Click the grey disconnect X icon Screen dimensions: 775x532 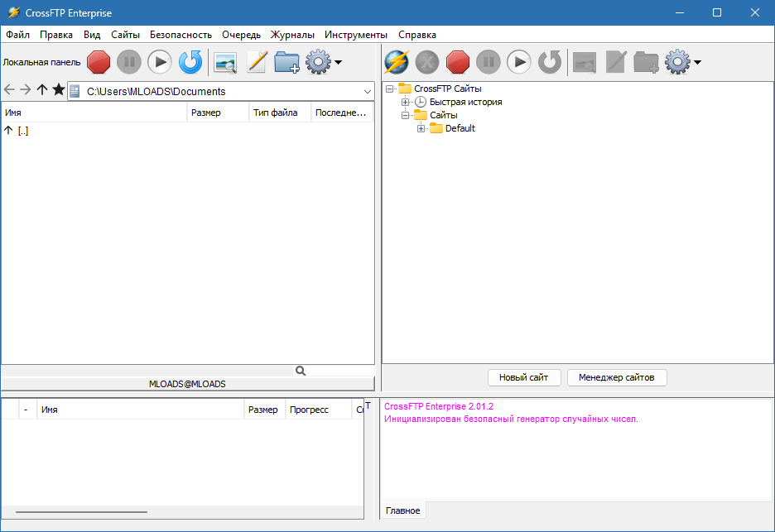pos(427,62)
